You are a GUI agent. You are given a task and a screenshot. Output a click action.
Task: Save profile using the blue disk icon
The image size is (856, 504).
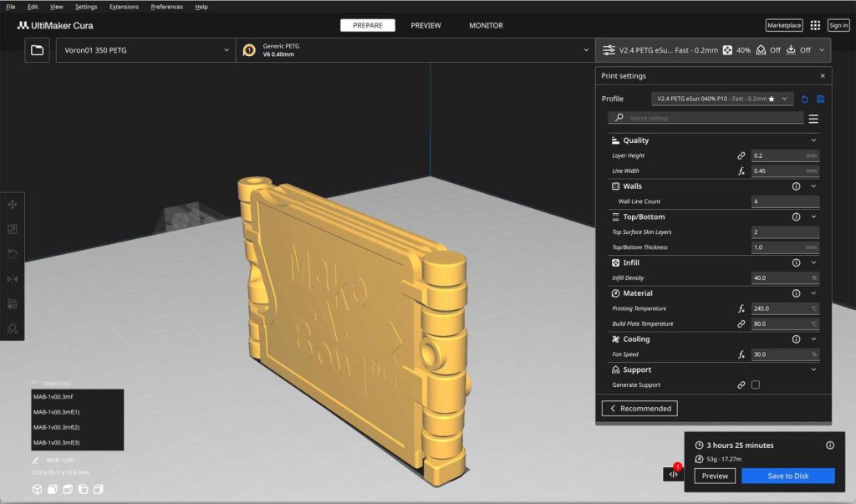(821, 99)
